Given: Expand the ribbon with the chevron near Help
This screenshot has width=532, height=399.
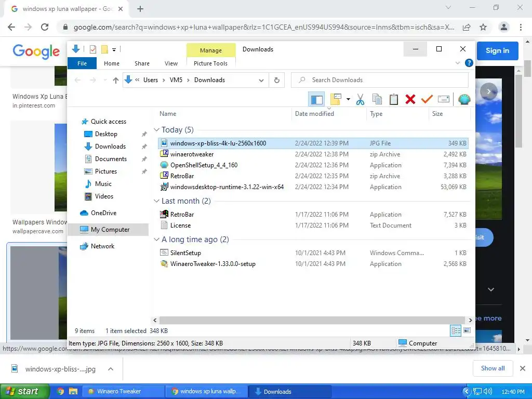Looking at the screenshot, I should point(457,63).
